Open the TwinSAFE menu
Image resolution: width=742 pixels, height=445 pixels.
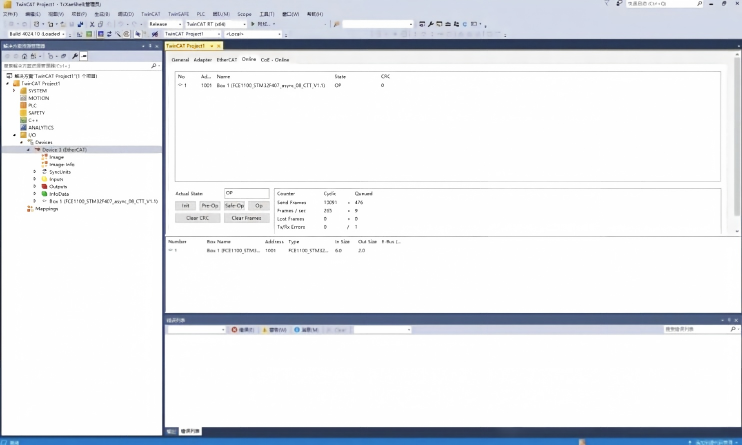[x=178, y=14]
